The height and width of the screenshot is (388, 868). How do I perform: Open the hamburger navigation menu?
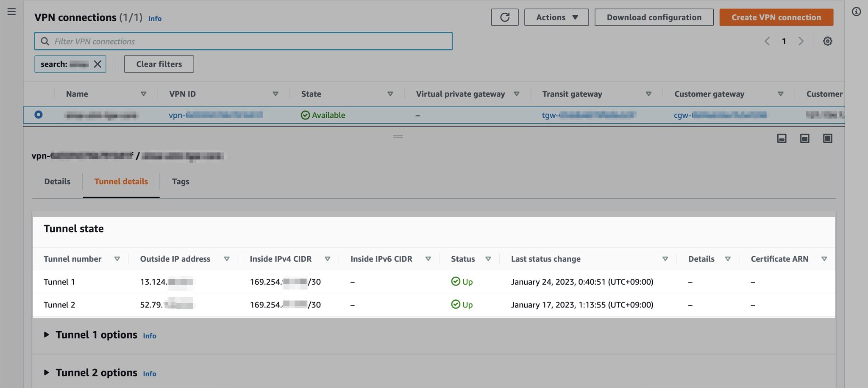[x=11, y=12]
